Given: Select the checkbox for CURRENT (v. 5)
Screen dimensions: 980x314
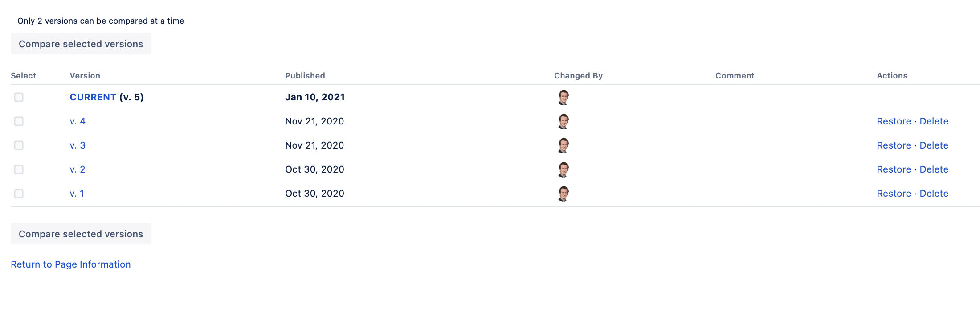Looking at the screenshot, I should pyautogui.click(x=18, y=97).
